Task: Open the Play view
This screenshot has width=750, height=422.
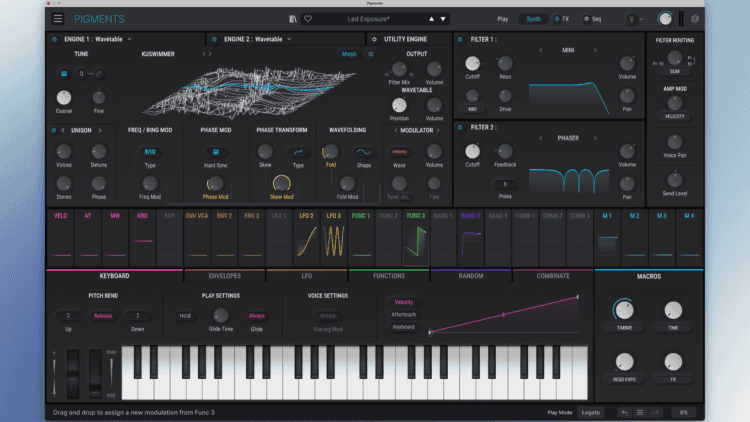Action: point(502,19)
